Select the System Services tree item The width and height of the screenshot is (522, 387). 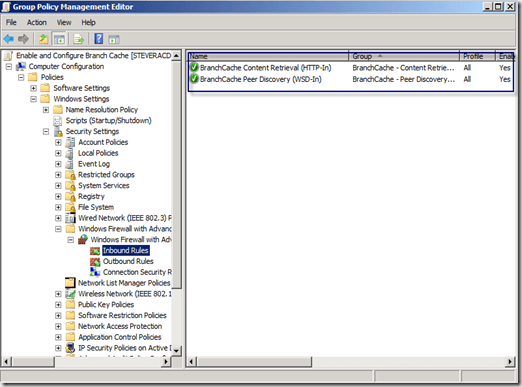point(104,186)
